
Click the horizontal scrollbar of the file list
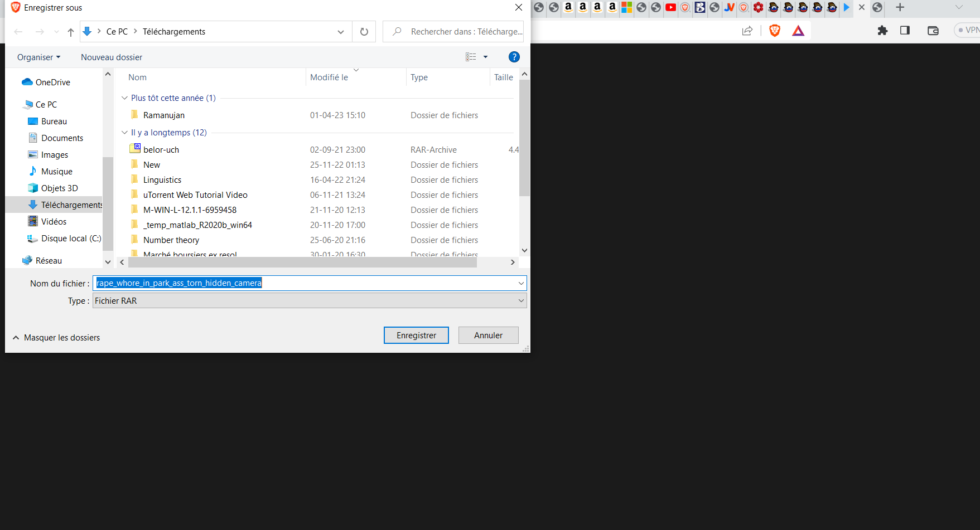(301, 262)
